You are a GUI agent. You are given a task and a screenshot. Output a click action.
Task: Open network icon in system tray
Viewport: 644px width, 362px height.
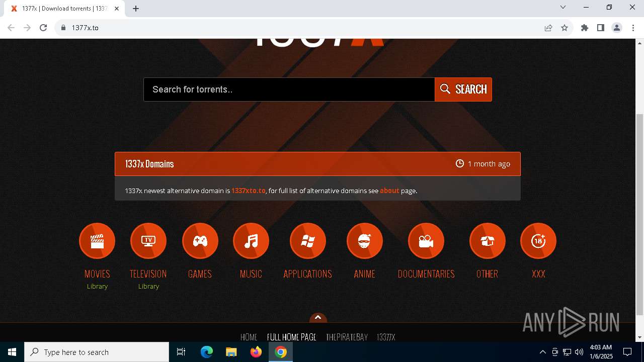(567, 352)
